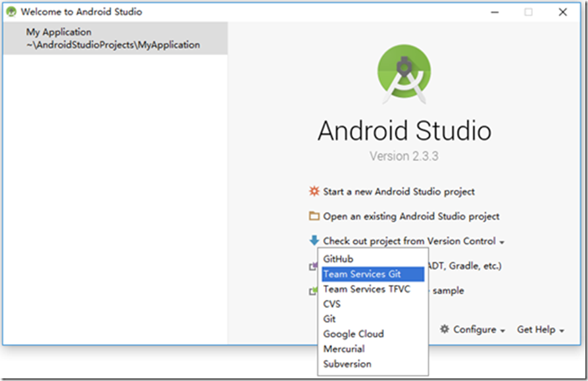This screenshot has width=588, height=381.
Task: Click the Configure gear icon
Action: point(445,329)
